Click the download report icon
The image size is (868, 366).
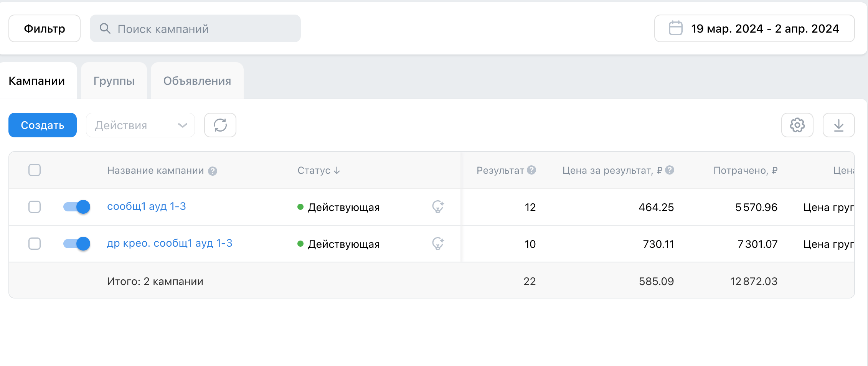point(839,125)
